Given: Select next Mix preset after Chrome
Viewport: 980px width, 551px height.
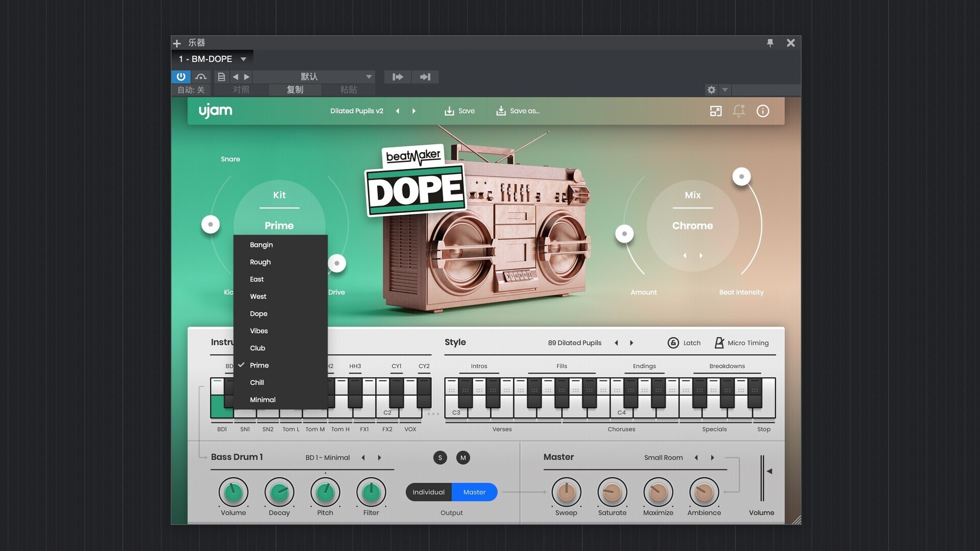Looking at the screenshot, I should click(701, 256).
